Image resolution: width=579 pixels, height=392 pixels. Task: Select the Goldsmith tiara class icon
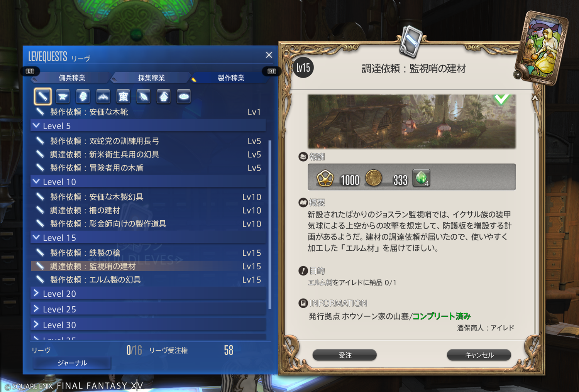pyautogui.click(x=103, y=96)
